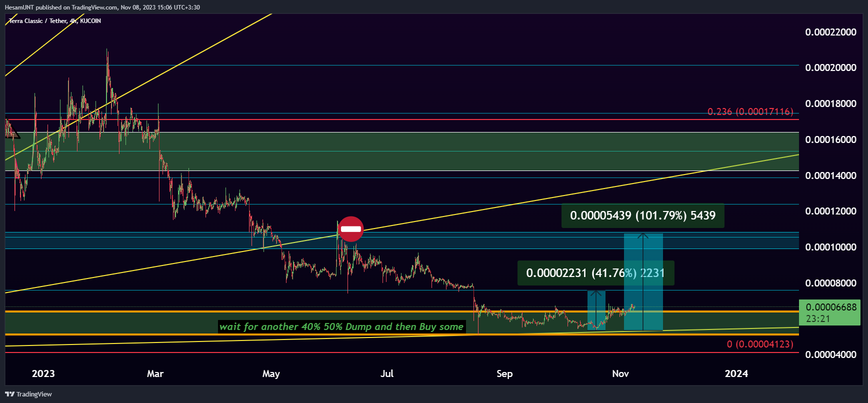
Task: Click the 0.00018000 price axis label
Action: click(x=830, y=103)
